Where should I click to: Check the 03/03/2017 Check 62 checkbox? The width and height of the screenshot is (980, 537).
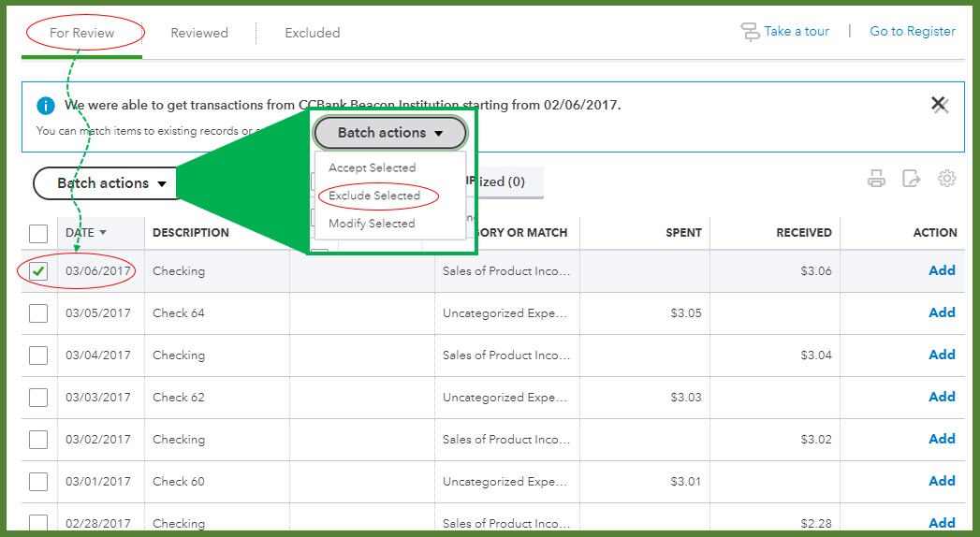click(x=38, y=397)
